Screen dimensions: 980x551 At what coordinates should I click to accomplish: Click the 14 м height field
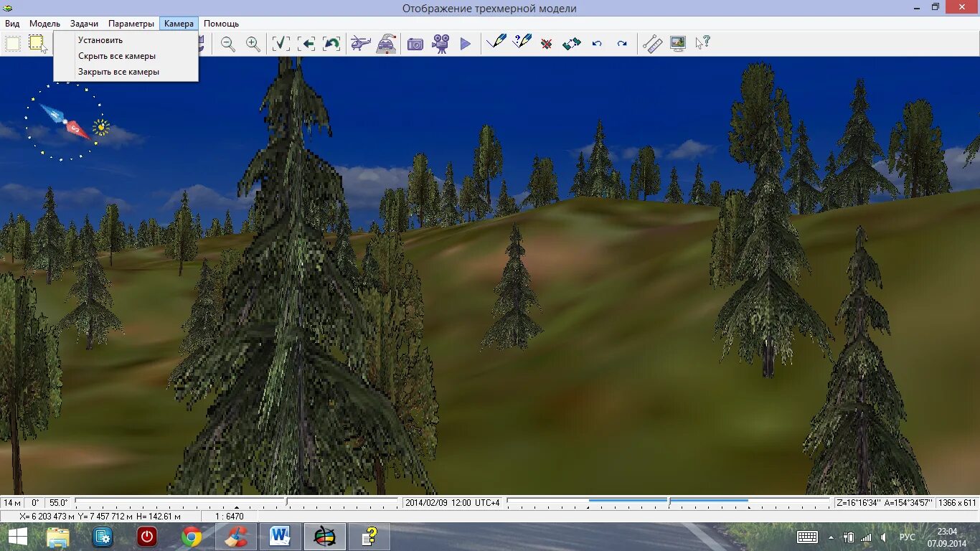(x=12, y=503)
